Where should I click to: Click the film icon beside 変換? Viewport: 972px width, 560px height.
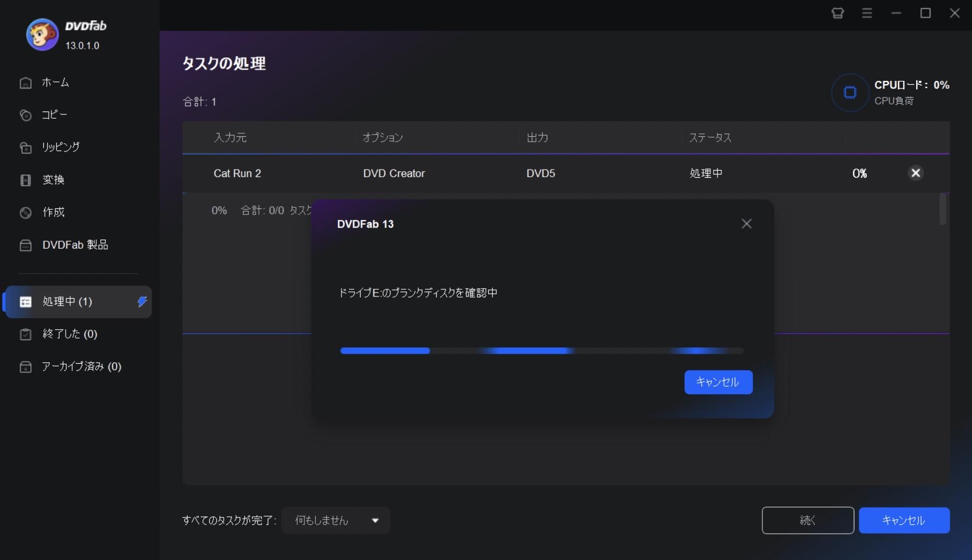click(x=26, y=180)
